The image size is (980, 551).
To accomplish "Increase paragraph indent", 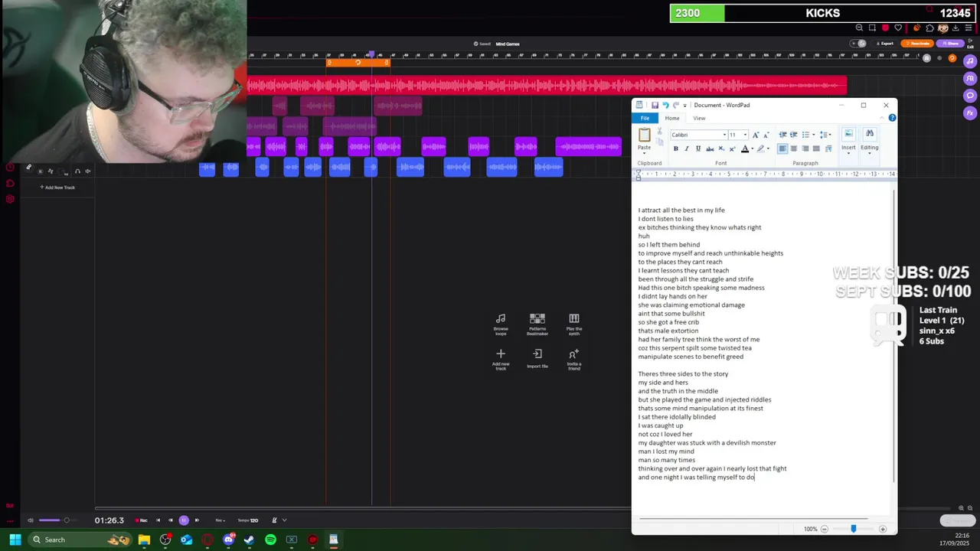I will click(793, 135).
